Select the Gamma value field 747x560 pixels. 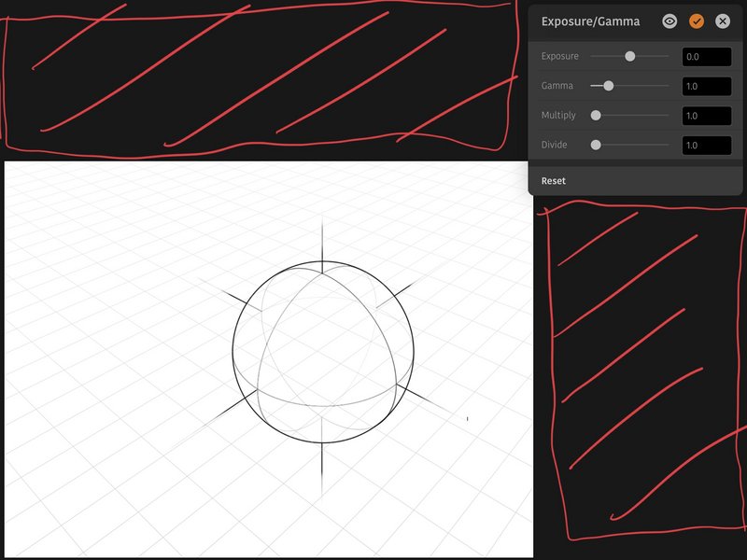pyautogui.click(x=707, y=86)
